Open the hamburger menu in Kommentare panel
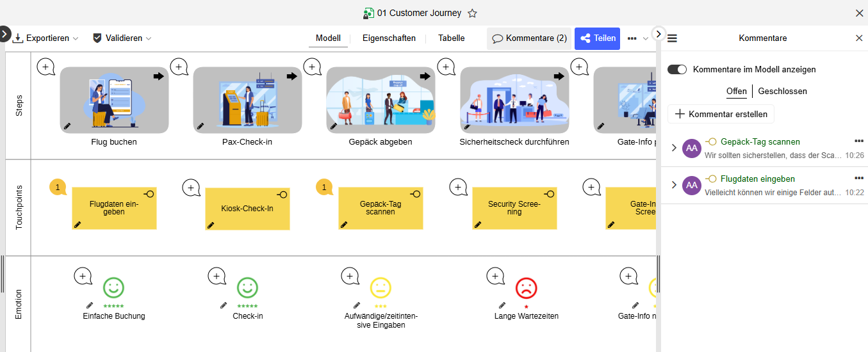This screenshot has width=868, height=352. pos(672,38)
